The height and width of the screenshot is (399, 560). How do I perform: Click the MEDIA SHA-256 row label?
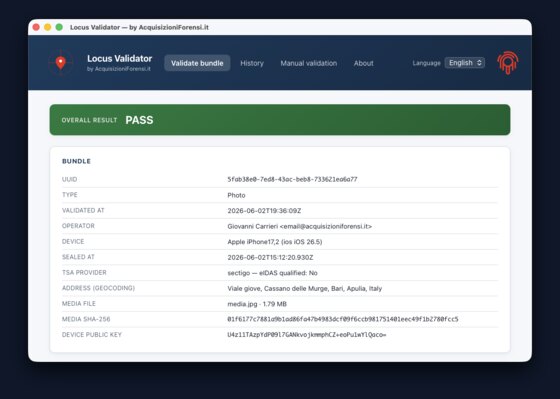[86, 319]
